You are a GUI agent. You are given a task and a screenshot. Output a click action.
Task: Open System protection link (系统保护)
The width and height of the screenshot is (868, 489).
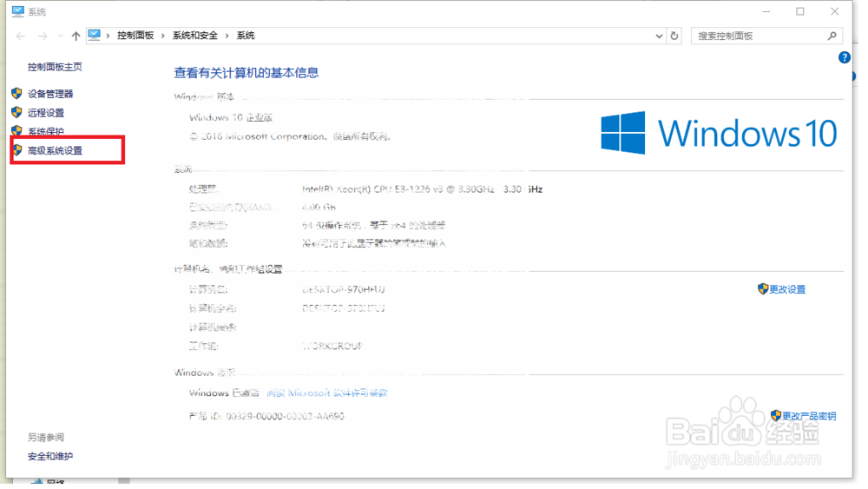point(47,133)
